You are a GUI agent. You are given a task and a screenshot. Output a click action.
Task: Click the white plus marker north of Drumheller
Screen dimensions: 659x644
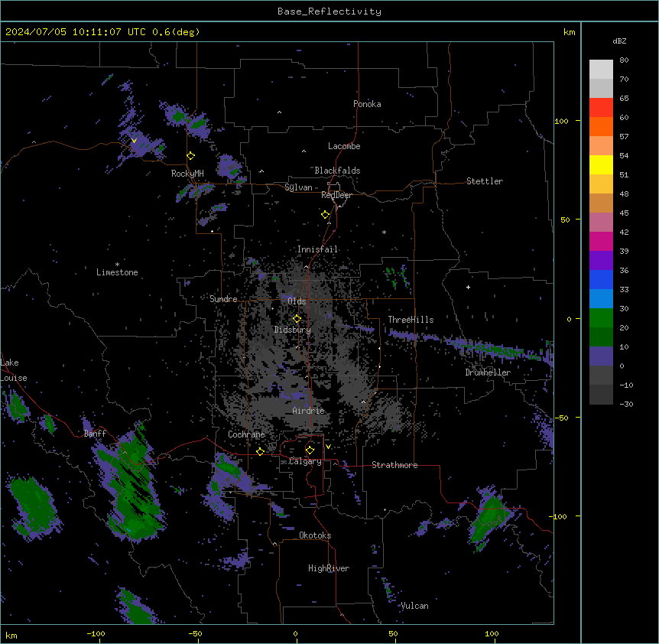[468, 287]
